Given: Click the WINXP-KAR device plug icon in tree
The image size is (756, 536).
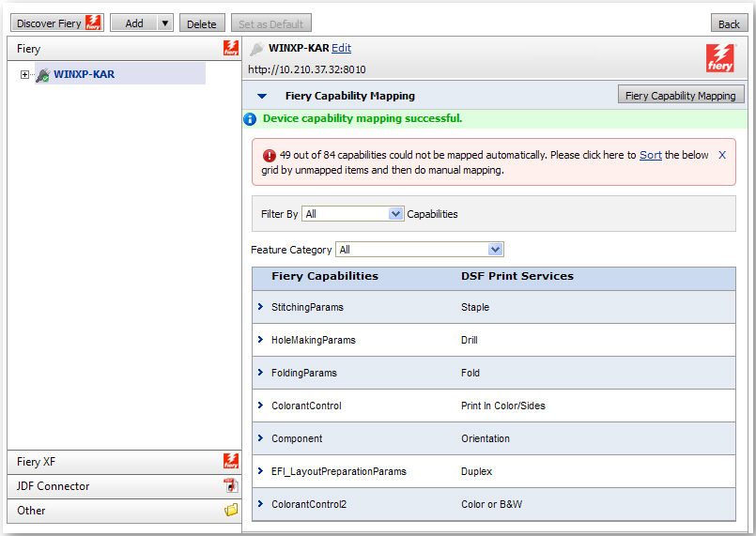Looking at the screenshot, I should point(42,75).
